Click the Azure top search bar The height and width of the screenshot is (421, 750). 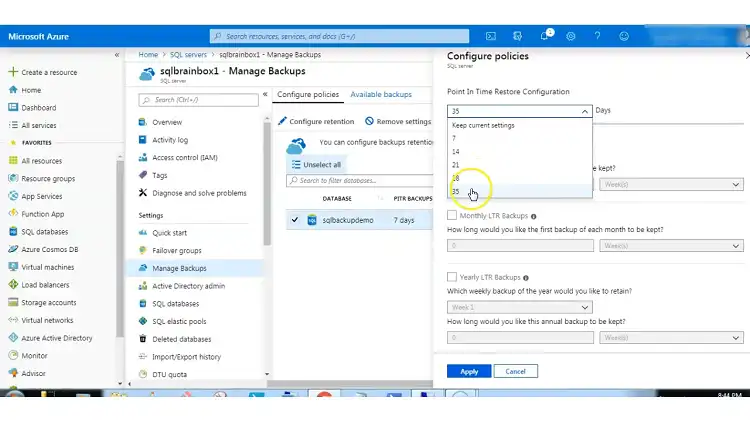point(339,36)
